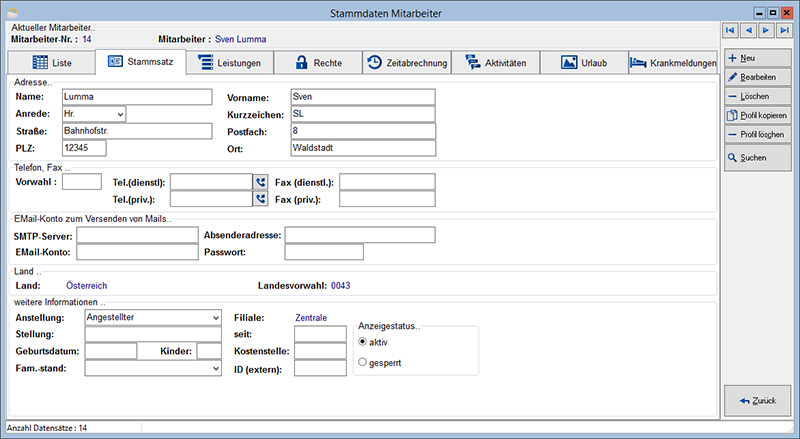
Task: Go to previous employee record
Action: tap(748, 30)
